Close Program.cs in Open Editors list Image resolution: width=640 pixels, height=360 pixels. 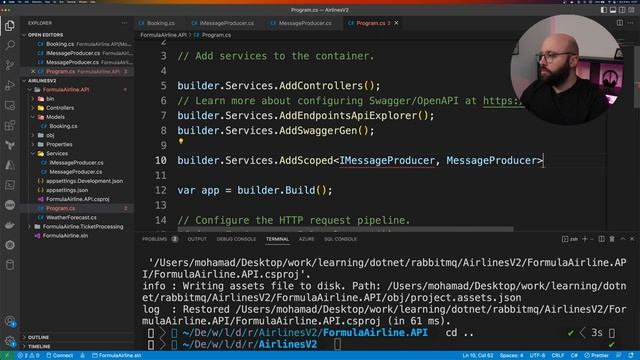33,71
